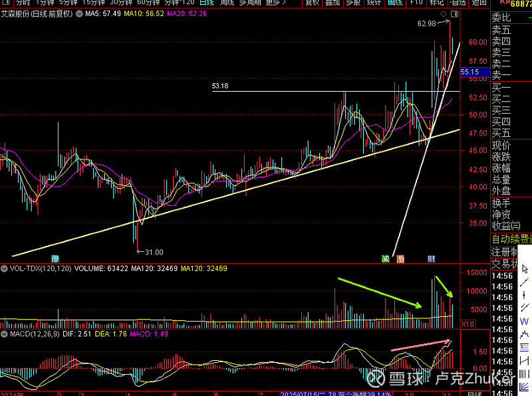Click the 复权 adjustment button
Viewport: 532px width, 396px height.
tap(313, 3)
